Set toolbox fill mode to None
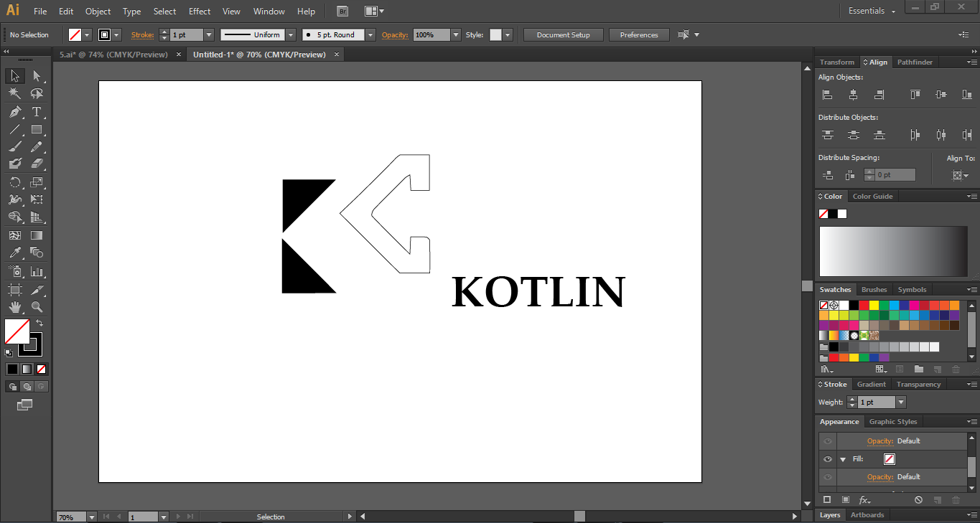Viewport: 980px width, 523px height. coord(41,369)
